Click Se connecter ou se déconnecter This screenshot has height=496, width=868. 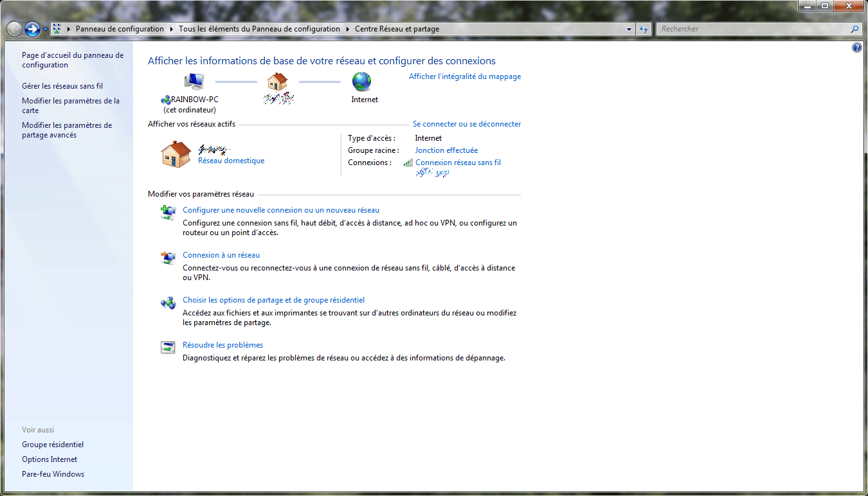(467, 124)
